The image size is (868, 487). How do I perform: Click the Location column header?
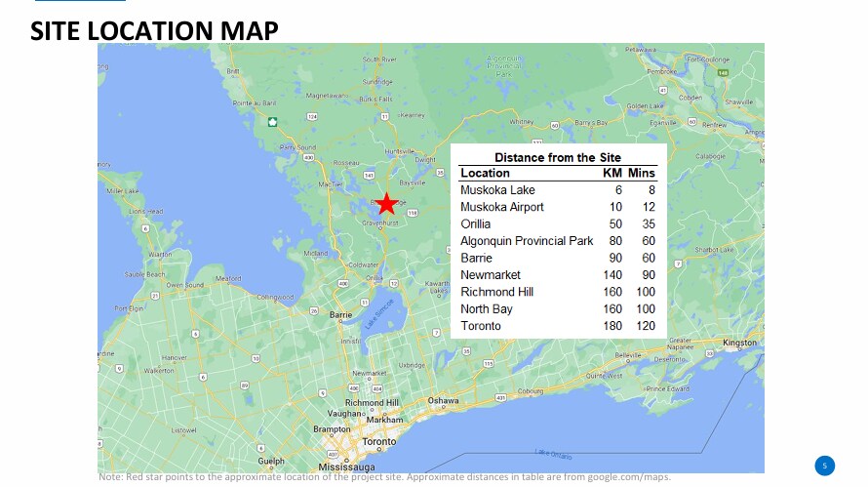coord(485,173)
